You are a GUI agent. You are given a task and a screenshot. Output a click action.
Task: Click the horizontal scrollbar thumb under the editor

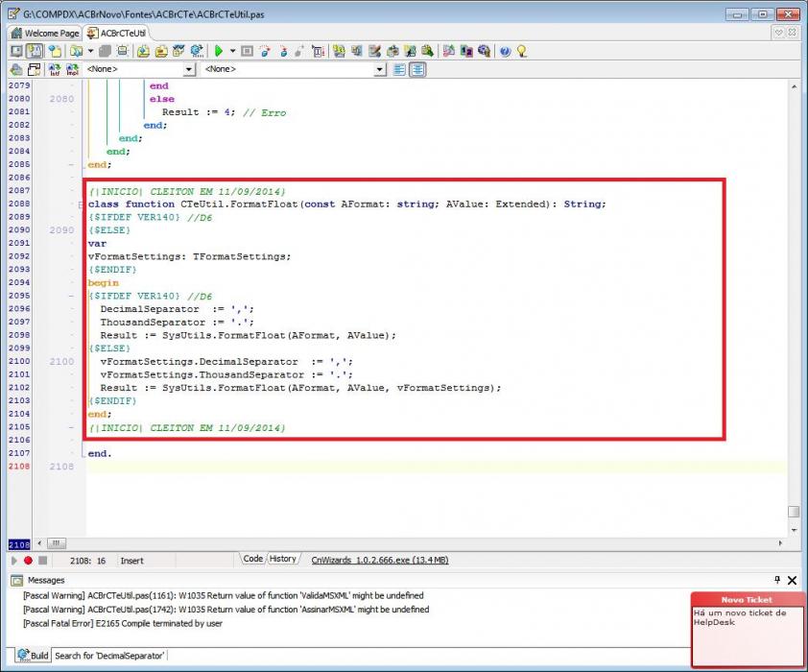tap(57, 542)
